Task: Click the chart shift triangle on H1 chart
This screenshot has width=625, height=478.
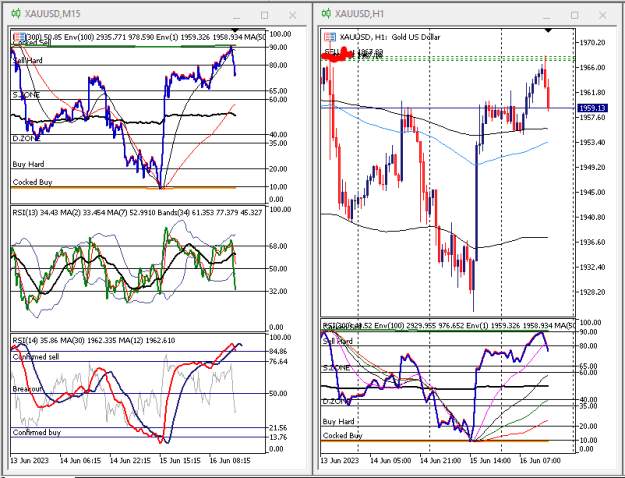Action: pyautogui.click(x=548, y=30)
